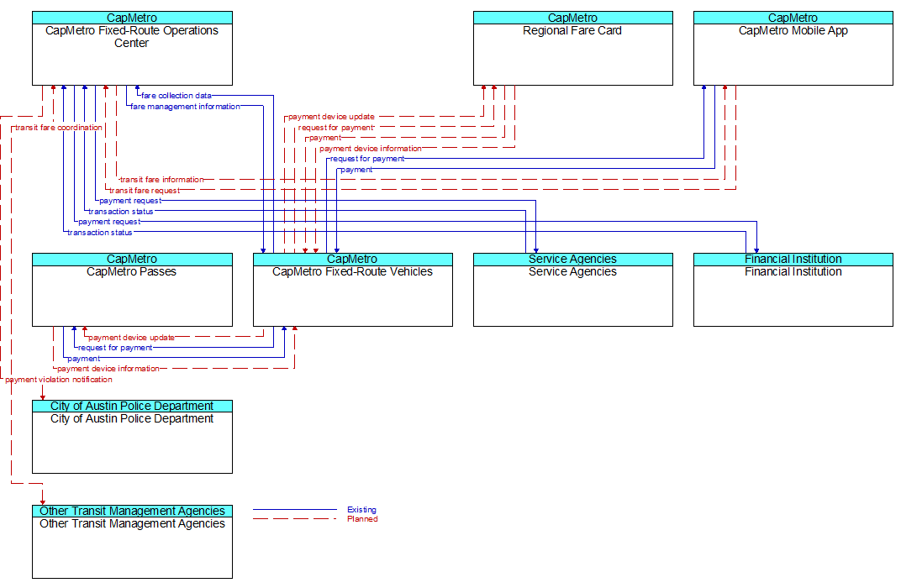The height and width of the screenshot is (588, 901).
Task: Click the cyan Other Transit Management Agencies header
Action: pos(132,511)
